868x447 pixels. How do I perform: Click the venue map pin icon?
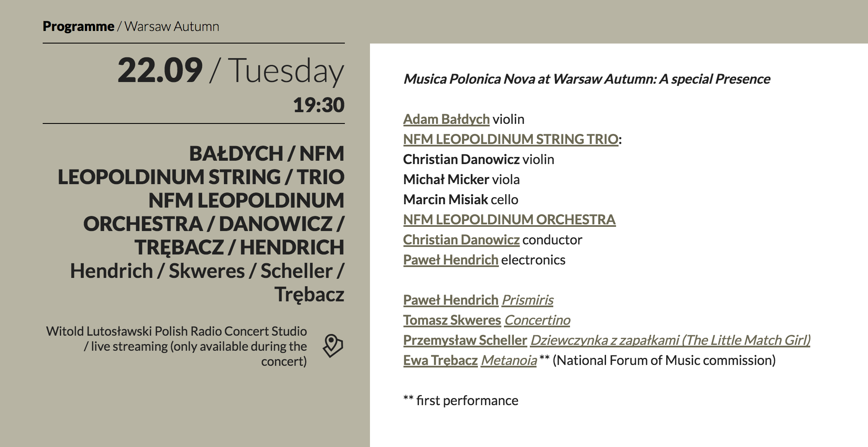333,346
